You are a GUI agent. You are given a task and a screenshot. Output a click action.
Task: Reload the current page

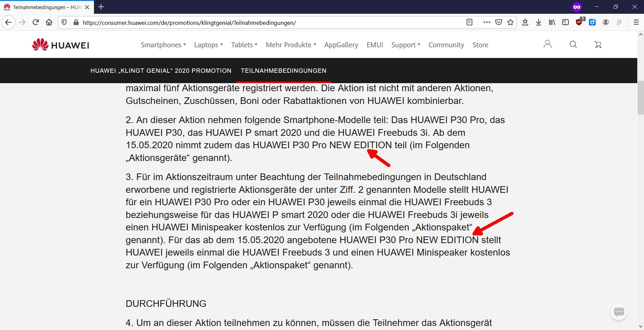(x=36, y=22)
